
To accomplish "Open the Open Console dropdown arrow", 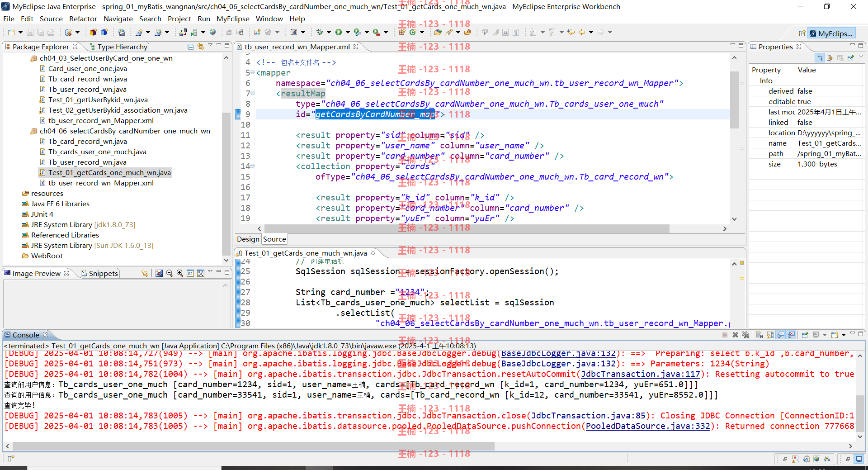I will [x=844, y=335].
